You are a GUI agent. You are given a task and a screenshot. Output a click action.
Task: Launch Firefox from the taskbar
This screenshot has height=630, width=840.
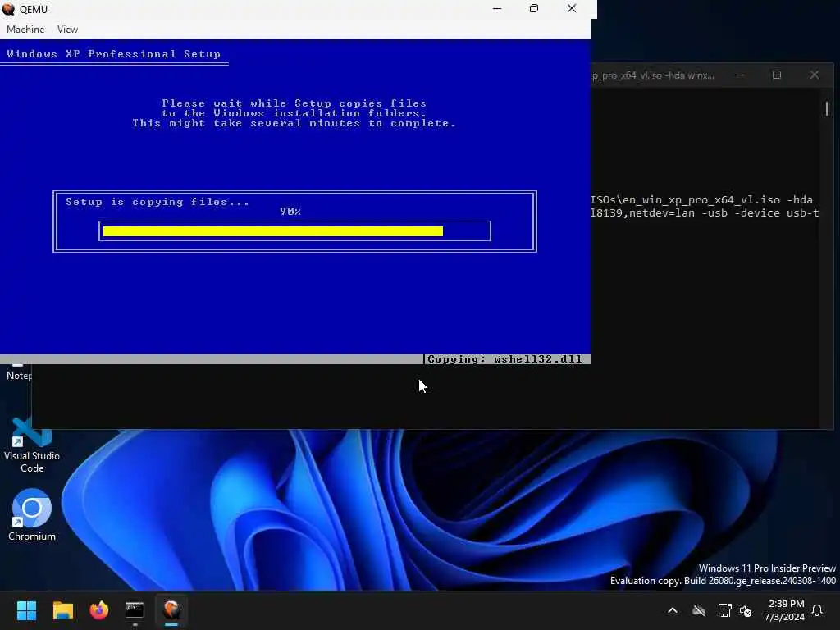98,610
